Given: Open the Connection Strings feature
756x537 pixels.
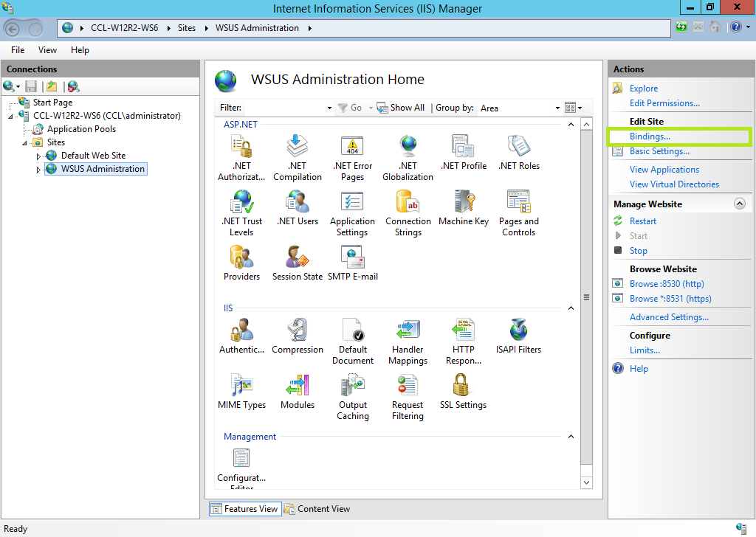Looking at the screenshot, I should tap(408, 213).
